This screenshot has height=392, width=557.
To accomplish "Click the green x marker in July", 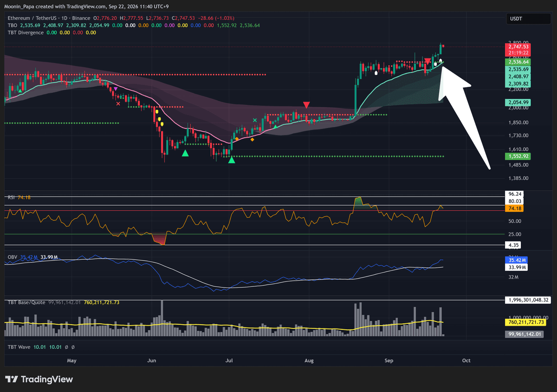I will click(255, 120).
